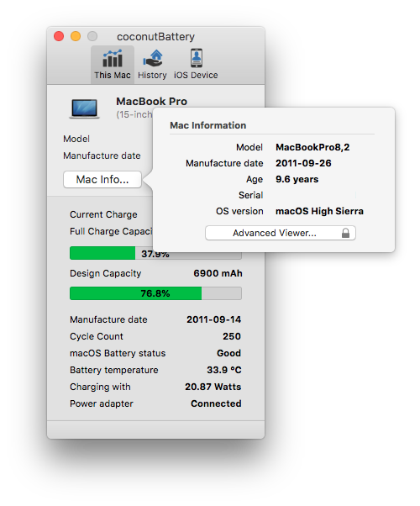Select battery manufacture date 2011-09-14
420x506 pixels.
214,319
